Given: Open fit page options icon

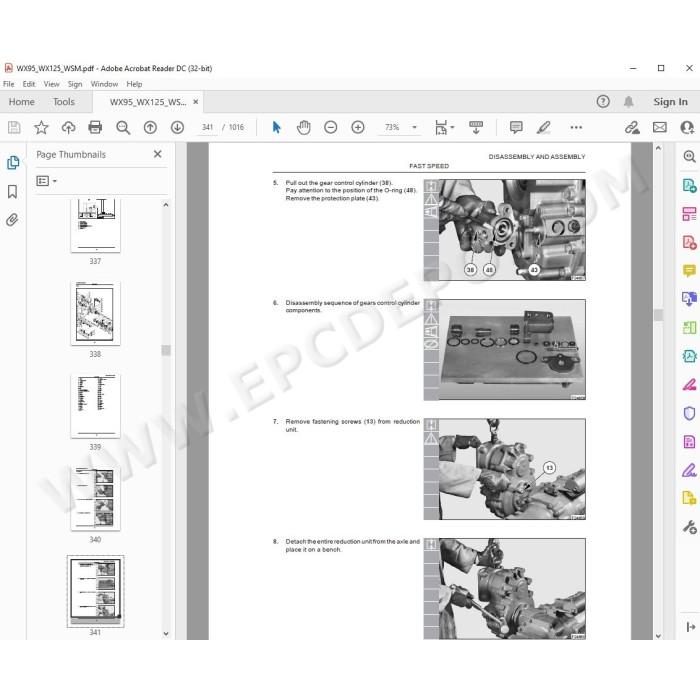Looking at the screenshot, I should point(444,128).
